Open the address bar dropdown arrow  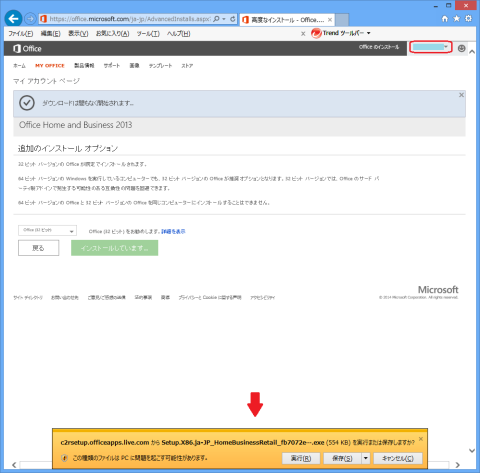coord(224,19)
